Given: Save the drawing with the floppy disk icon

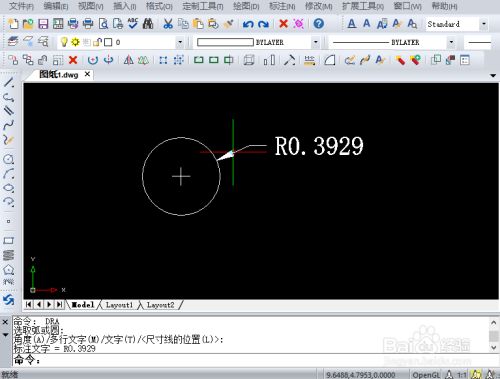Looking at the screenshot, I should click(43, 24).
